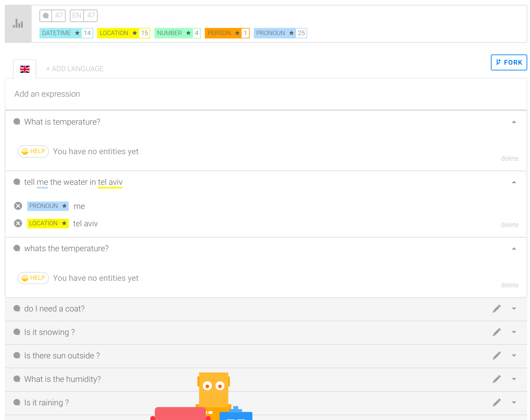Edit the 'Is it raining ?' expression

point(497,403)
